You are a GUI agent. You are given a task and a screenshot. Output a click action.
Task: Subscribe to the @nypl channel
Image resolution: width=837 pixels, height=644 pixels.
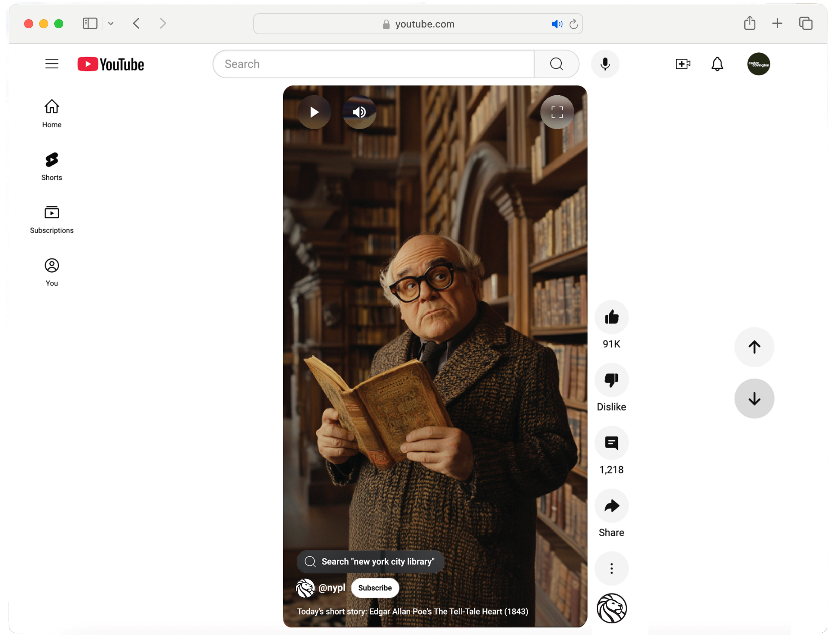coord(374,588)
